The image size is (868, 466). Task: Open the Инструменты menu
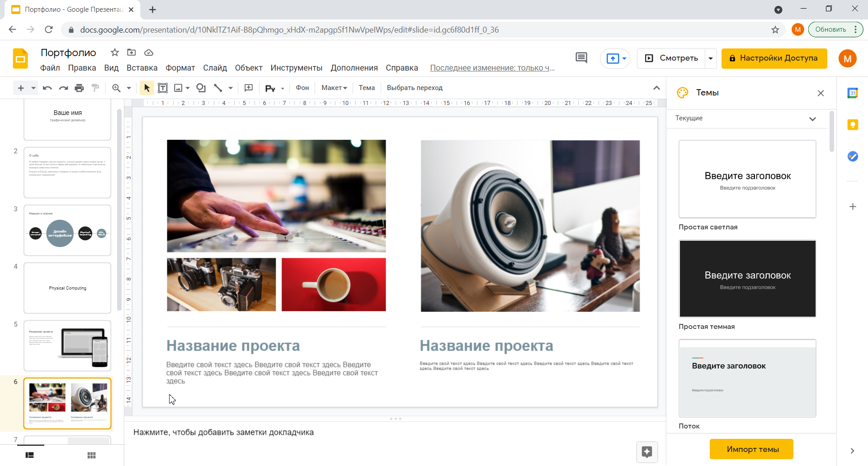296,68
